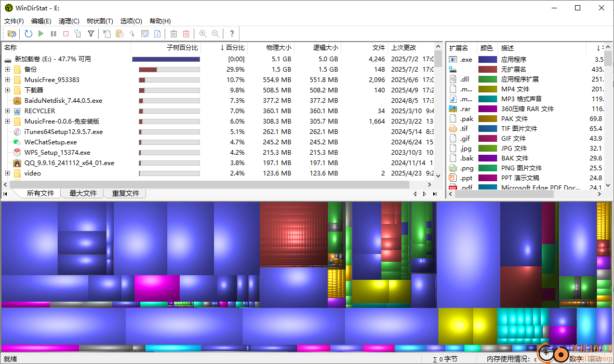The width and height of the screenshot is (614, 364).
Task: Click the .tif extension file icon
Action: point(452,128)
